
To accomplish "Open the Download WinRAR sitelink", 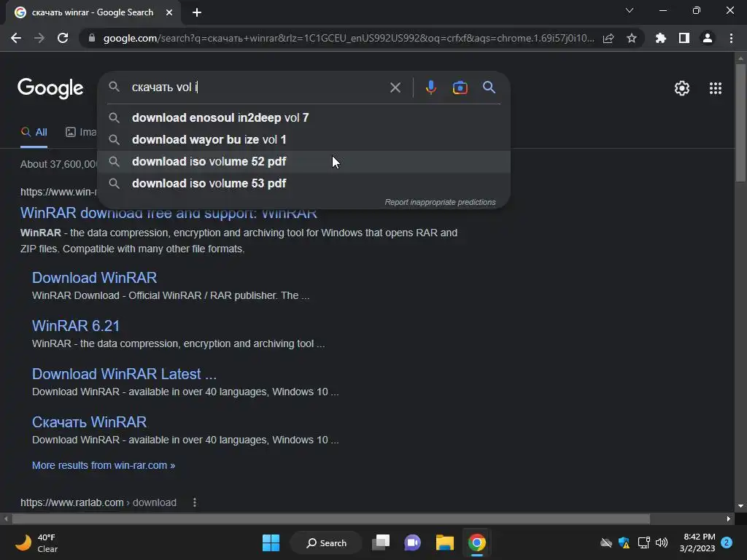I will 94,278.
